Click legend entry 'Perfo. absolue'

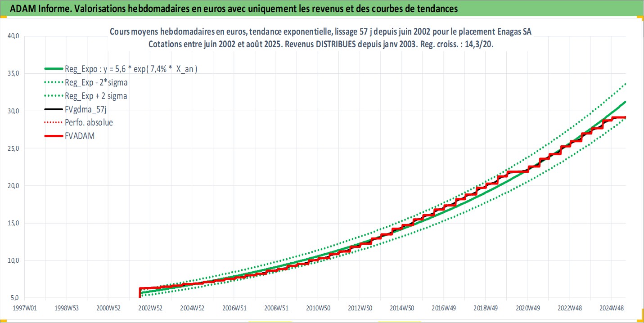(89, 122)
